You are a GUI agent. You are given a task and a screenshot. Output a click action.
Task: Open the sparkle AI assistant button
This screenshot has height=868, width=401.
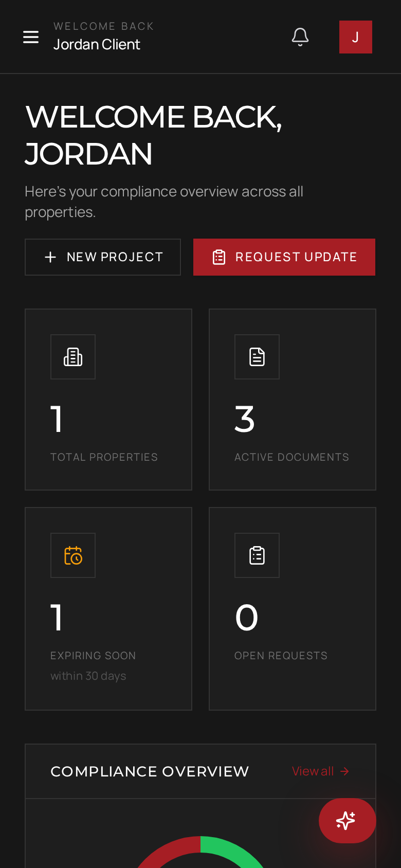pos(347,821)
